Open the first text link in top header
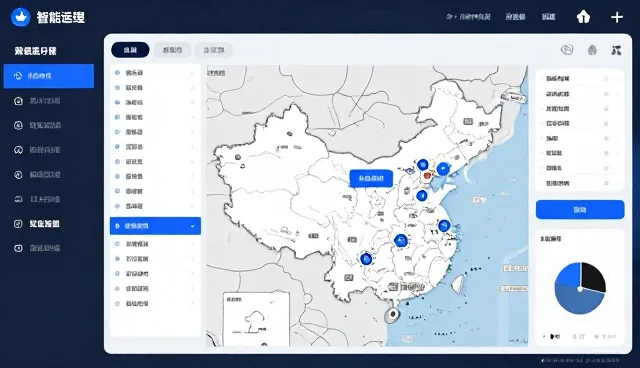Screen dimensions: 640x368 468,17
